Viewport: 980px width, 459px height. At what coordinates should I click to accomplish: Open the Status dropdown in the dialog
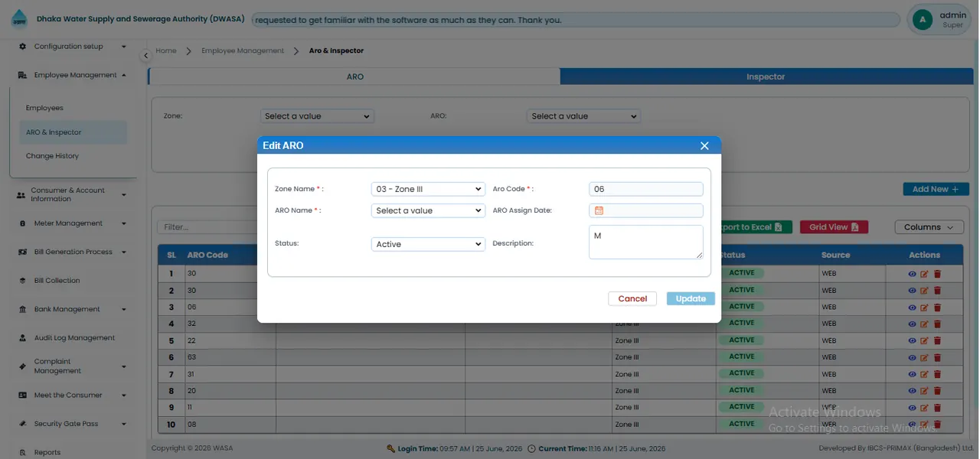point(428,244)
